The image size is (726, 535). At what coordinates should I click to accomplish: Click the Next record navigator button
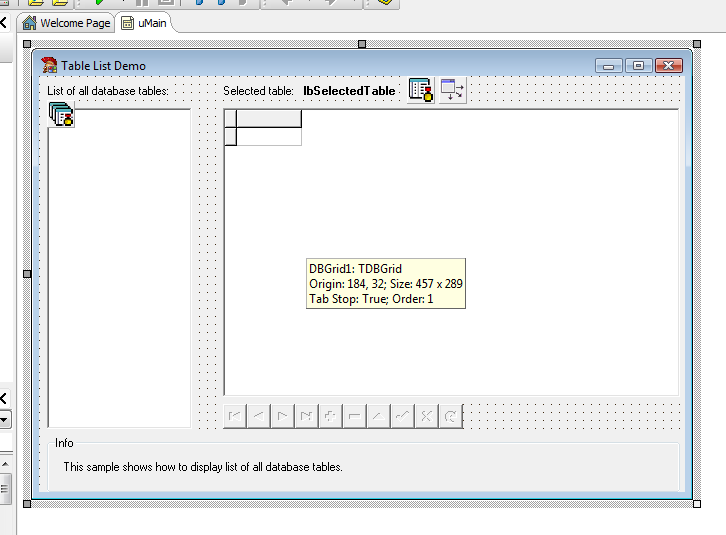tap(283, 416)
